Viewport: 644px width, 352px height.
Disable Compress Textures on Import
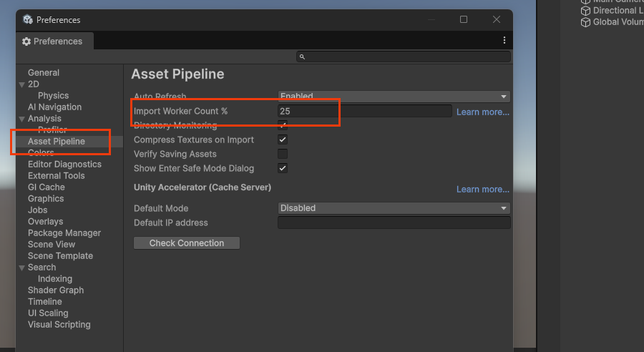(x=283, y=140)
